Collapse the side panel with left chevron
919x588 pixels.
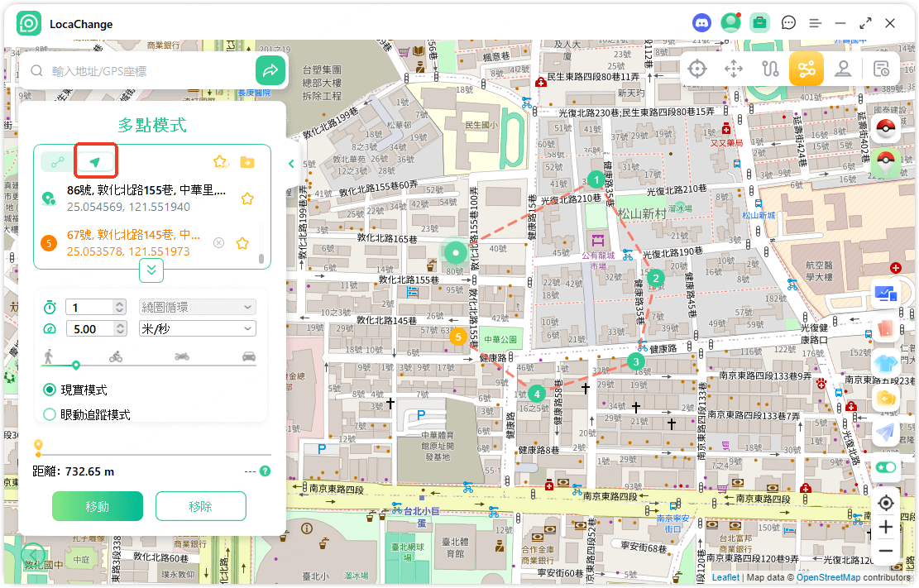pyautogui.click(x=291, y=164)
